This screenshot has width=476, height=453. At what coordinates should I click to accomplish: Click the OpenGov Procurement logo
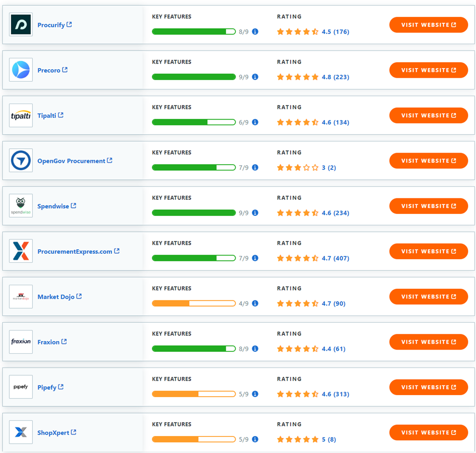(21, 161)
